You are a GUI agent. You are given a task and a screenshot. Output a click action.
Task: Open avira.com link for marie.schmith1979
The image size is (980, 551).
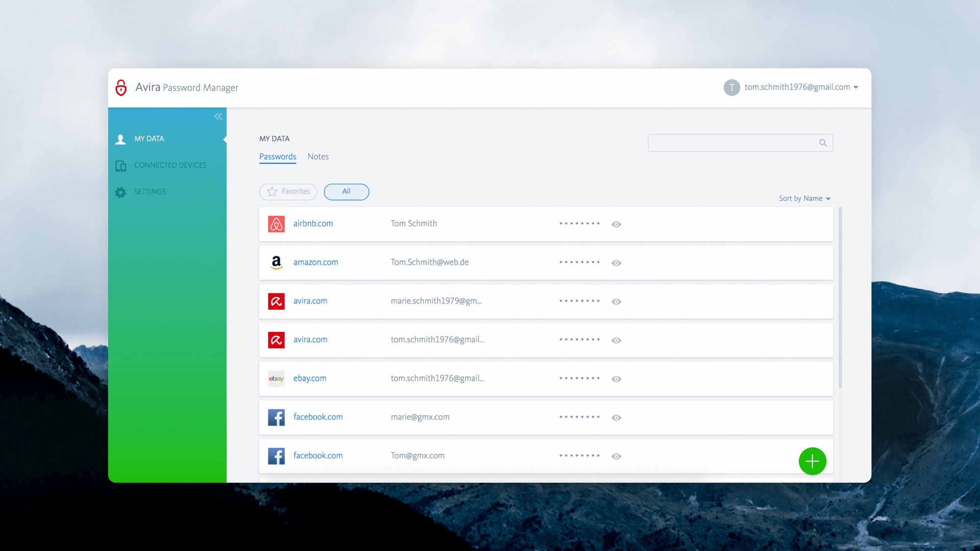click(x=310, y=301)
